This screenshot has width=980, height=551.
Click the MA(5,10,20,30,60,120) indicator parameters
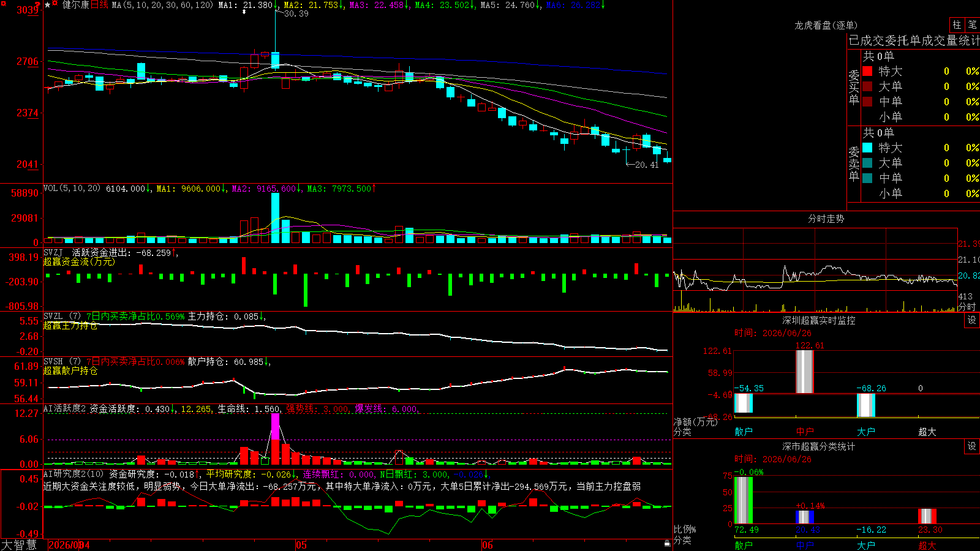(x=162, y=5)
